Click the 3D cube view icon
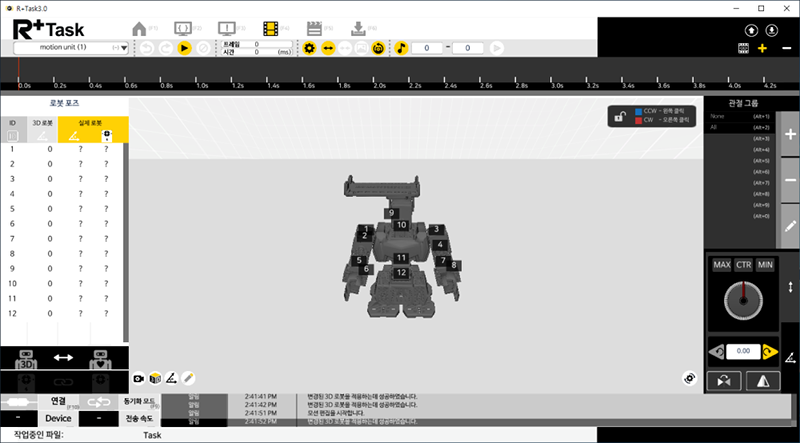The image size is (800, 443). coord(155,378)
